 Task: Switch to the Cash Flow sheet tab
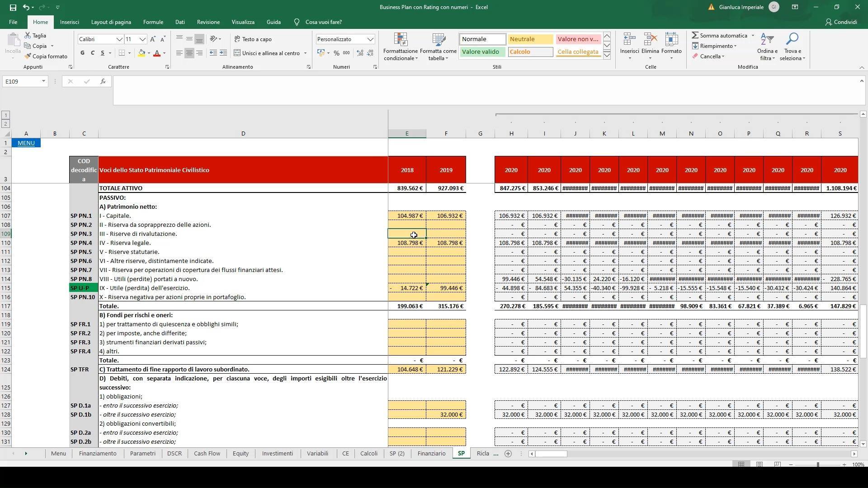click(x=207, y=454)
